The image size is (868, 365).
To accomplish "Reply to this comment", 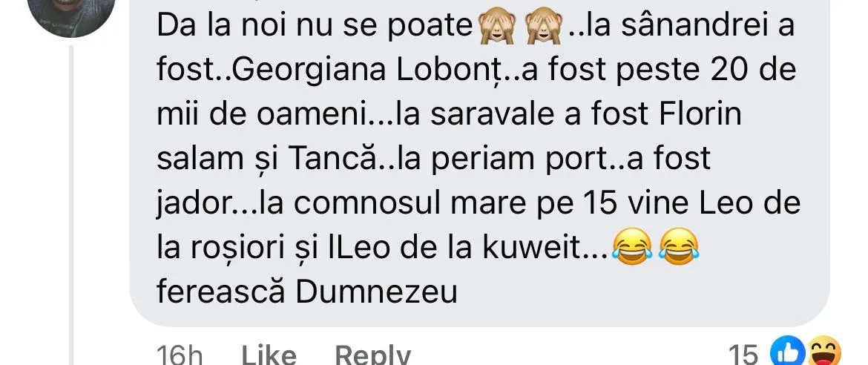I will click(x=373, y=355).
